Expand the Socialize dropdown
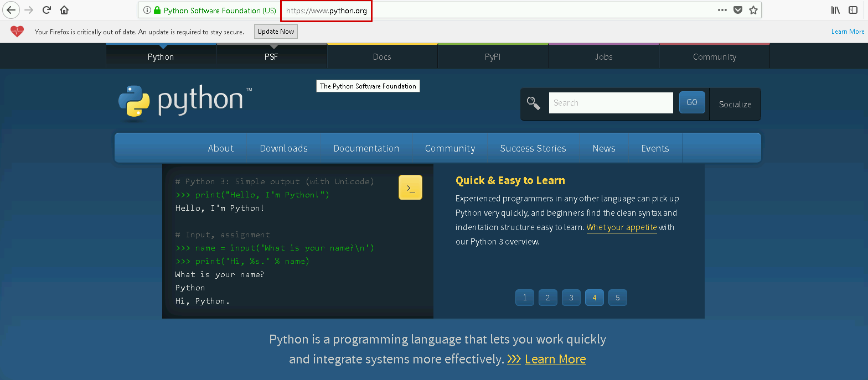The image size is (868, 380). pos(735,104)
